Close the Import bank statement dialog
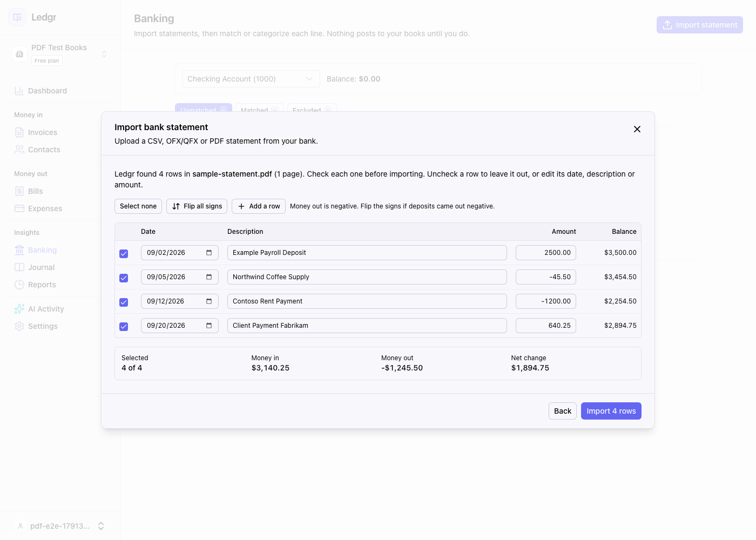The height and width of the screenshot is (540, 756). coord(637,129)
